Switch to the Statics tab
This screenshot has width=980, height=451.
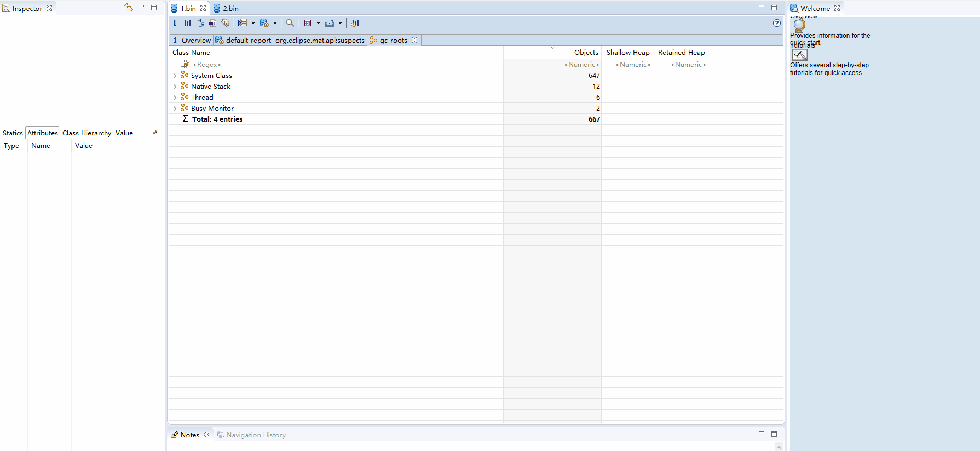click(x=13, y=133)
